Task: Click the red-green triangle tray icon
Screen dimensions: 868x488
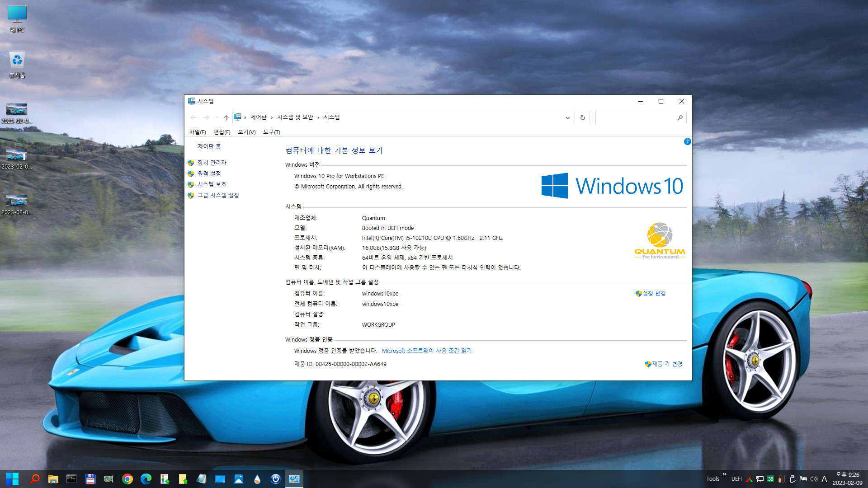Action: (749, 479)
